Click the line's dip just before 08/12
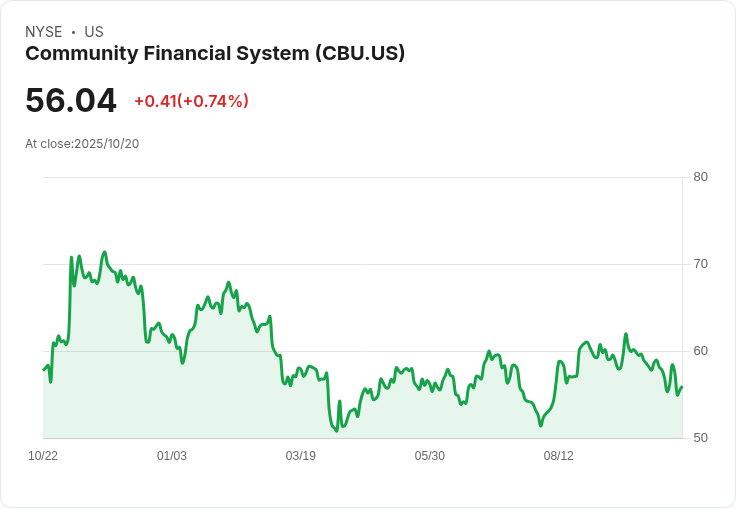 541,425
